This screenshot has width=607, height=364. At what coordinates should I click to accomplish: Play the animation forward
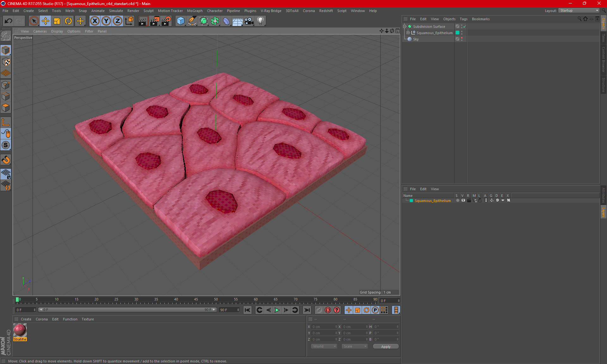[x=277, y=310]
